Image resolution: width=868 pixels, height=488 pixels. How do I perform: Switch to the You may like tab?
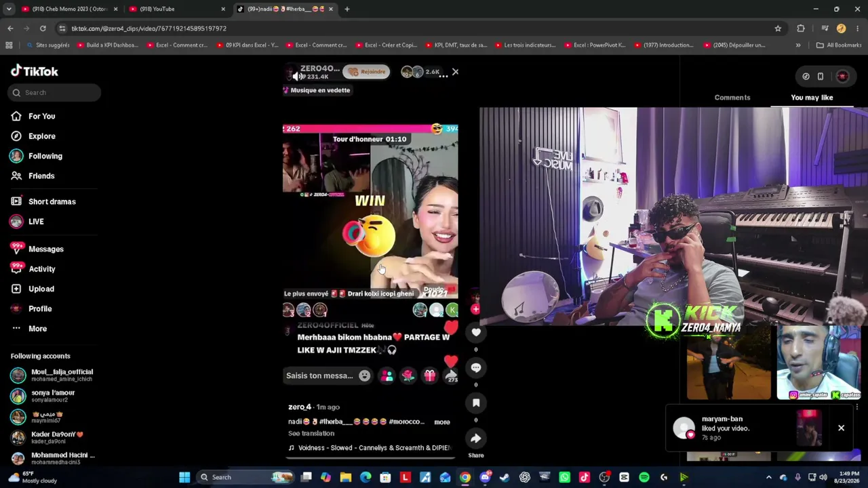[812, 97]
